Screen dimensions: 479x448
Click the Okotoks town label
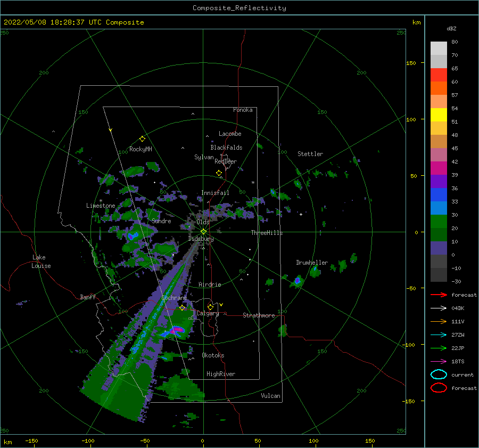pos(213,355)
